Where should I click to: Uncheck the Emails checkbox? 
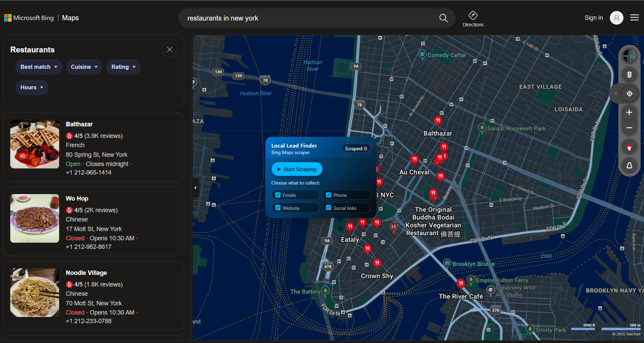click(x=278, y=195)
